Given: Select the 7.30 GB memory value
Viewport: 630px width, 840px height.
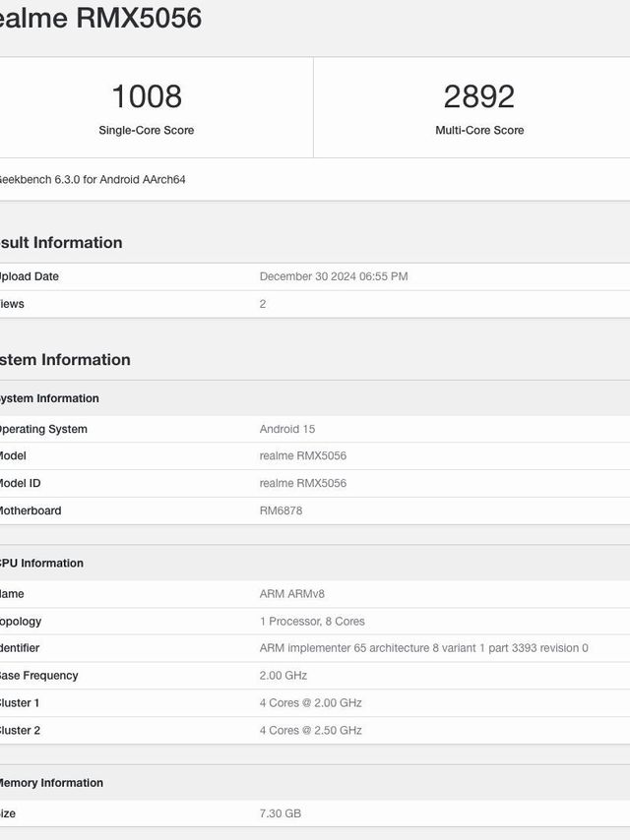Looking at the screenshot, I should click(x=281, y=813).
